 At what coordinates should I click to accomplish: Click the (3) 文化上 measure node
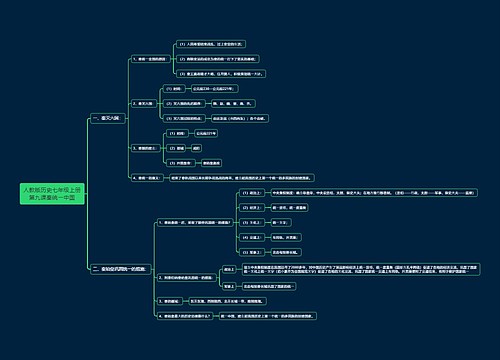(252, 222)
